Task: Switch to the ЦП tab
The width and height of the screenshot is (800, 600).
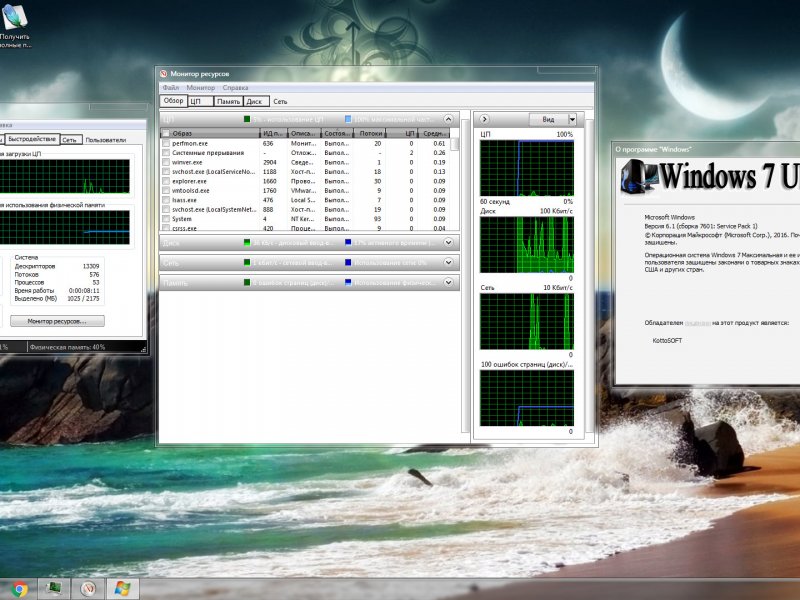Action: (200, 102)
